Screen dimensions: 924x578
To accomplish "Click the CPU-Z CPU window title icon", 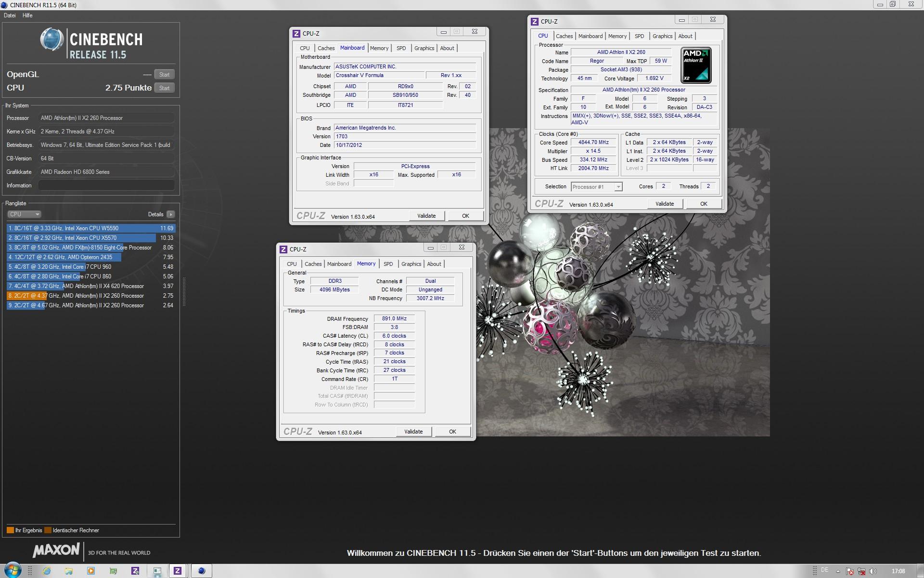I will (x=535, y=21).
